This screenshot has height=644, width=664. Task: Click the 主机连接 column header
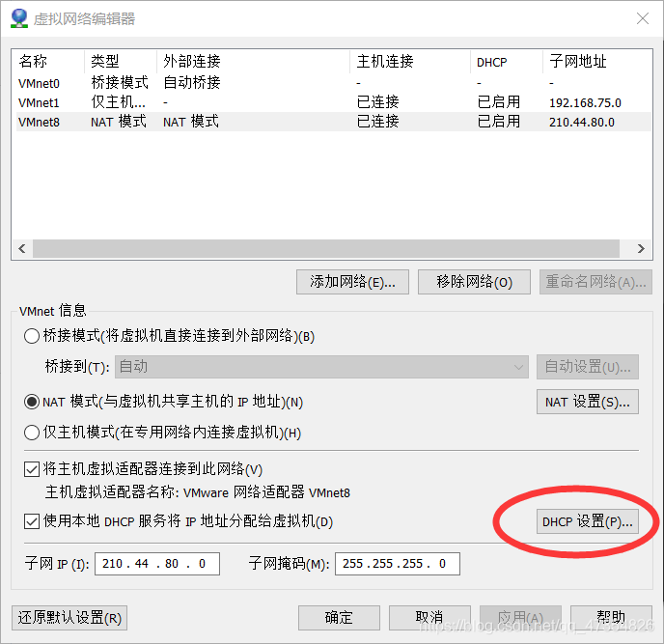point(410,62)
